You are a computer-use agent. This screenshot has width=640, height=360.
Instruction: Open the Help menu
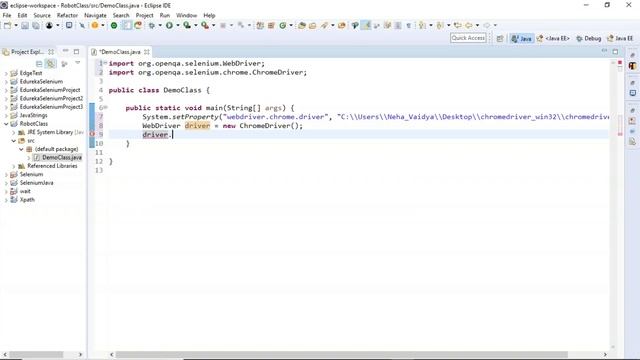click(209, 15)
